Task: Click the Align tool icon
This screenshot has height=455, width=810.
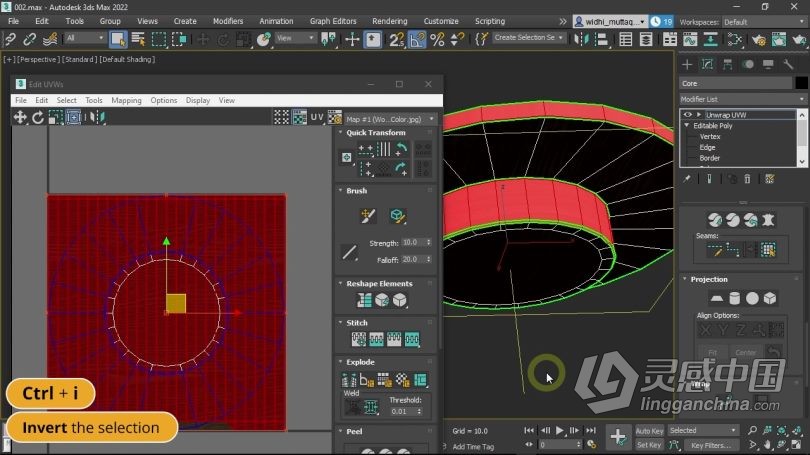Action: tap(601, 39)
